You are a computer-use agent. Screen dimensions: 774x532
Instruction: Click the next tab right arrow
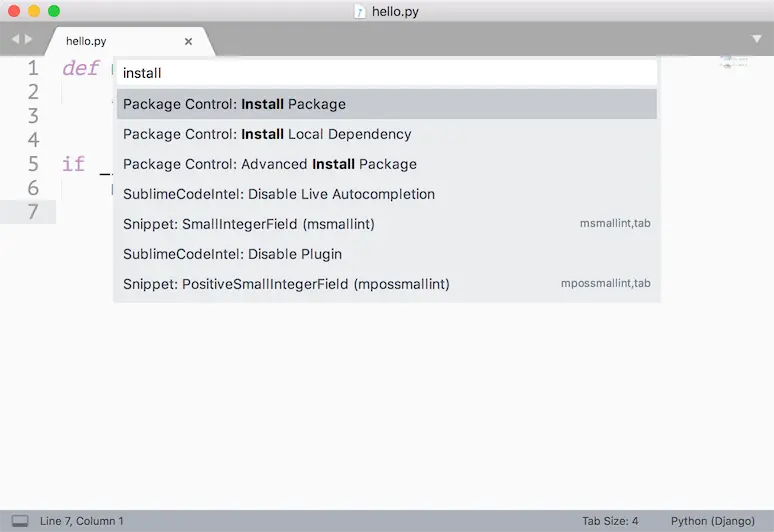tap(29, 40)
